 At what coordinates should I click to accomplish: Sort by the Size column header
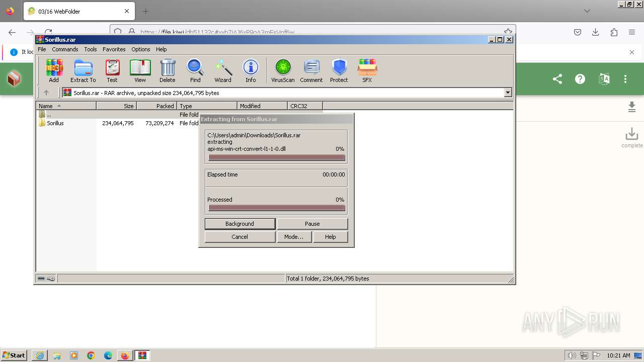117,106
